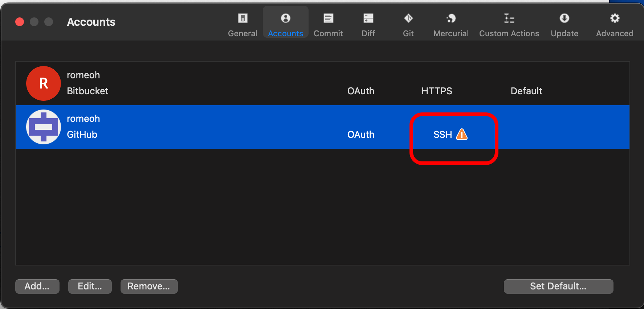The height and width of the screenshot is (309, 644).
Task: Click the Advanced tab label
Action: tap(615, 33)
